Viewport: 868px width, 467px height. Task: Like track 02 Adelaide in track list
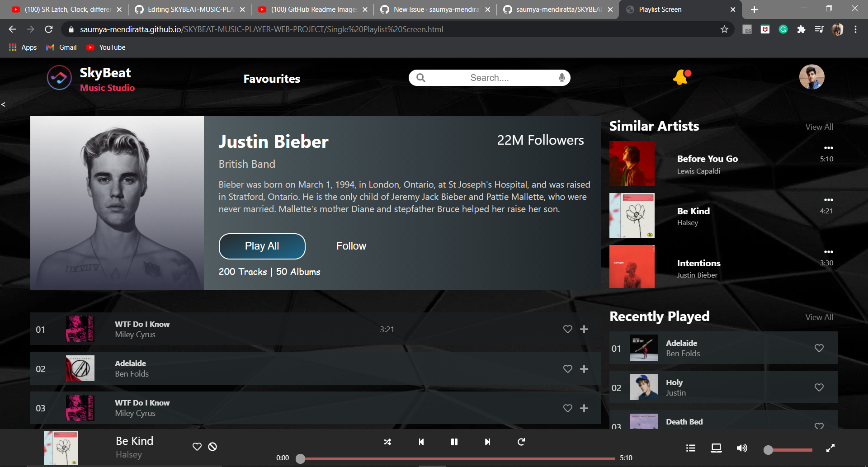(568, 369)
